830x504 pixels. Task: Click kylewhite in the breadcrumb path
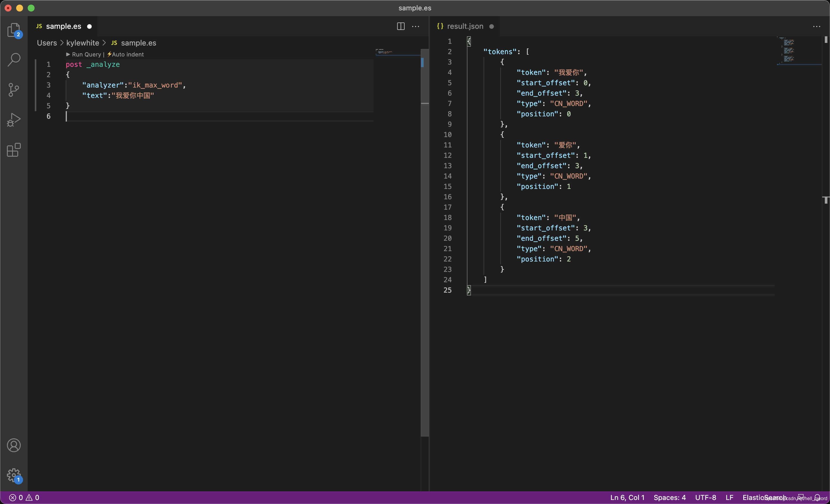point(82,43)
